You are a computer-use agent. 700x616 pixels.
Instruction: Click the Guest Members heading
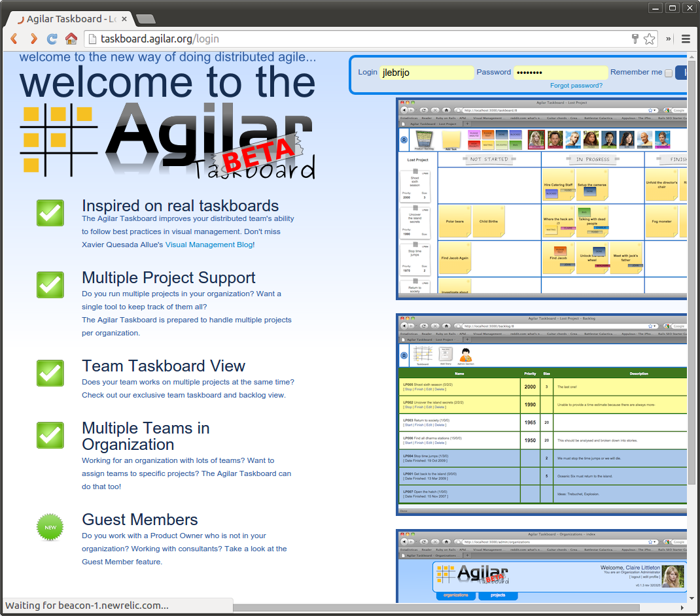tap(140, 520)
